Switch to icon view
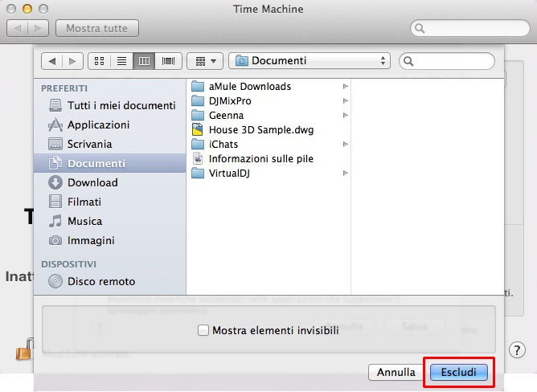Image resolution: width=537 pixels, height=392 pixels. click(100, 61)
